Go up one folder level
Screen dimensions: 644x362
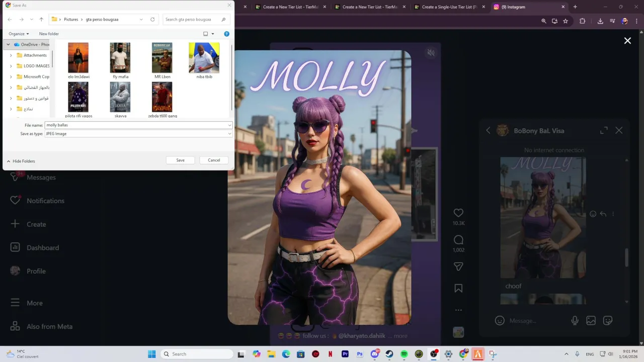tap(41, 20)
